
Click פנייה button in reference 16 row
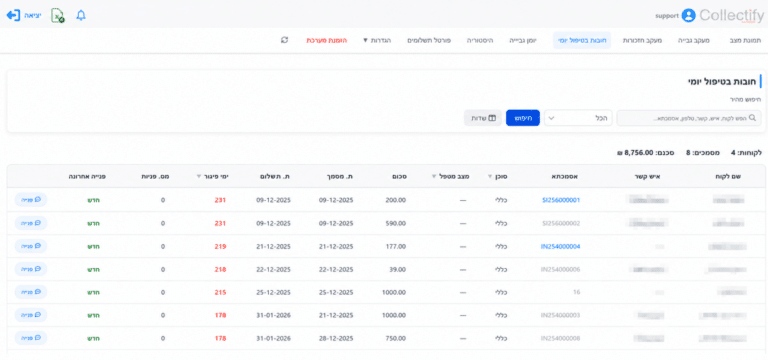[x=31, y=292]
